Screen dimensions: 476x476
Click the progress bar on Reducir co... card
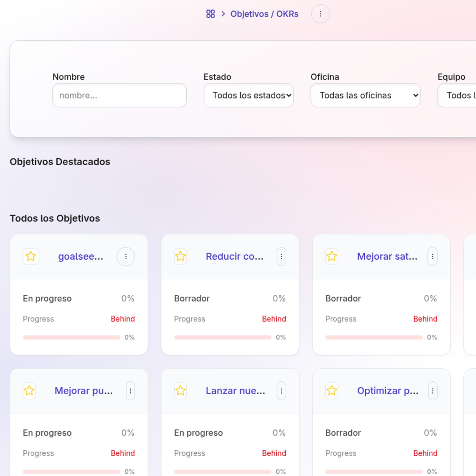coord(223,337)
